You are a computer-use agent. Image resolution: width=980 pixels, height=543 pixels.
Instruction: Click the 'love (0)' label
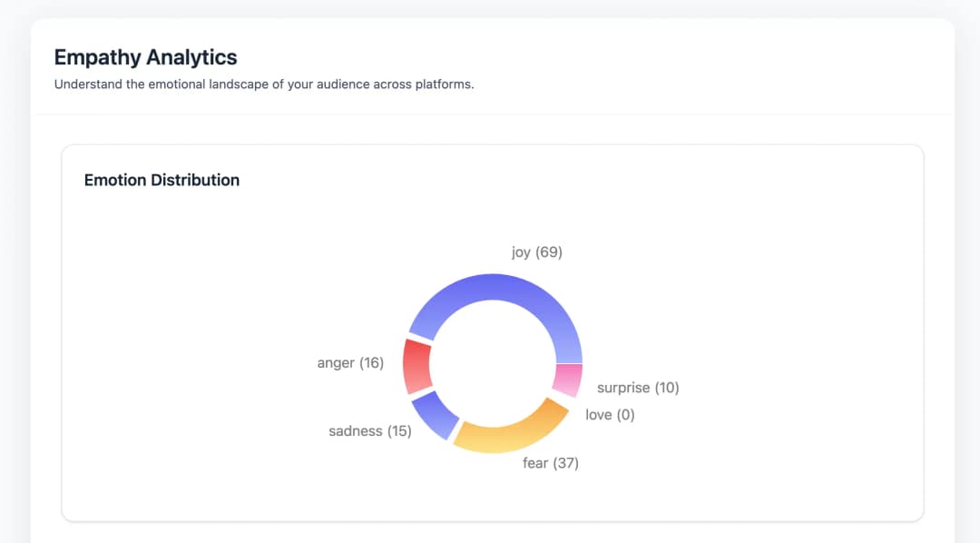click(x=611, y=414)
